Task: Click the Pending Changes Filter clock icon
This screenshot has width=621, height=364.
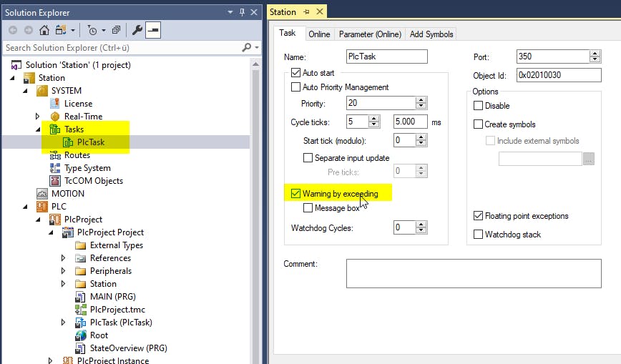Action: (92, 30)
